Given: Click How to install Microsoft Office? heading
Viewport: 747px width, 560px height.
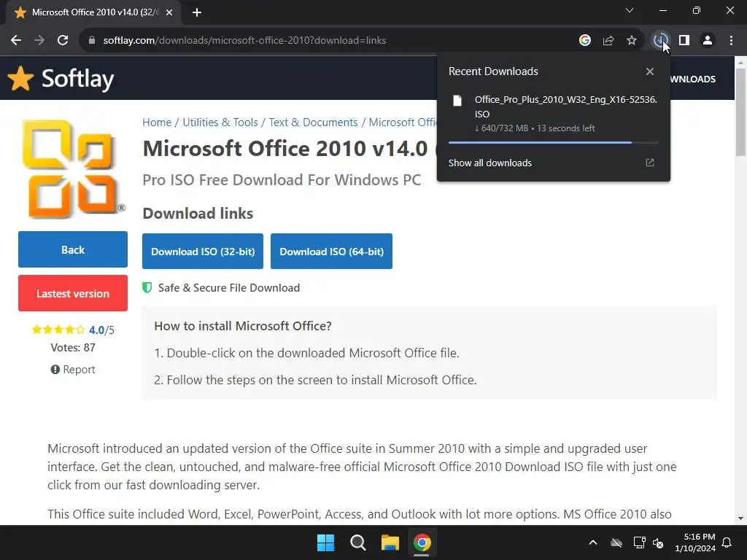Looking at the screenshot, I should pos(243,326).
